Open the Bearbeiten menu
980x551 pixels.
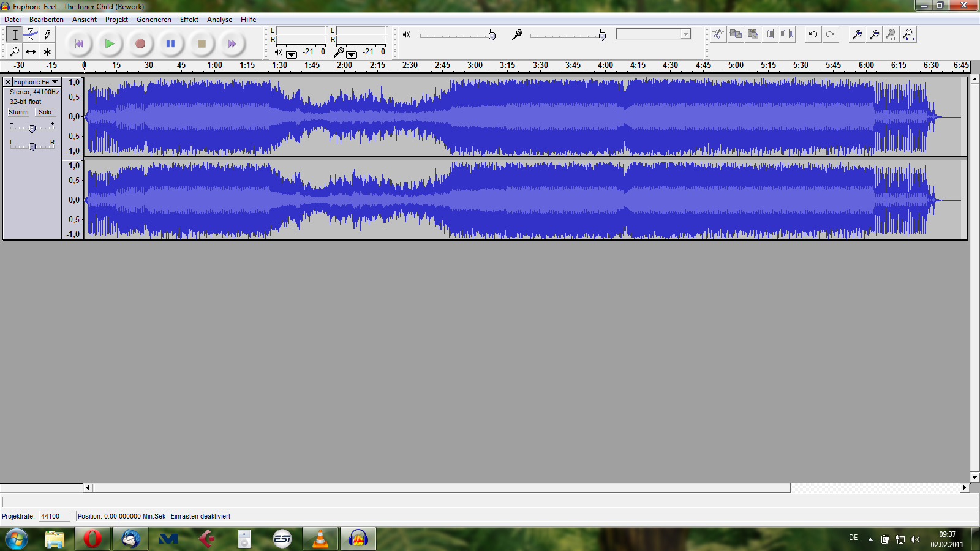point(47,20)
